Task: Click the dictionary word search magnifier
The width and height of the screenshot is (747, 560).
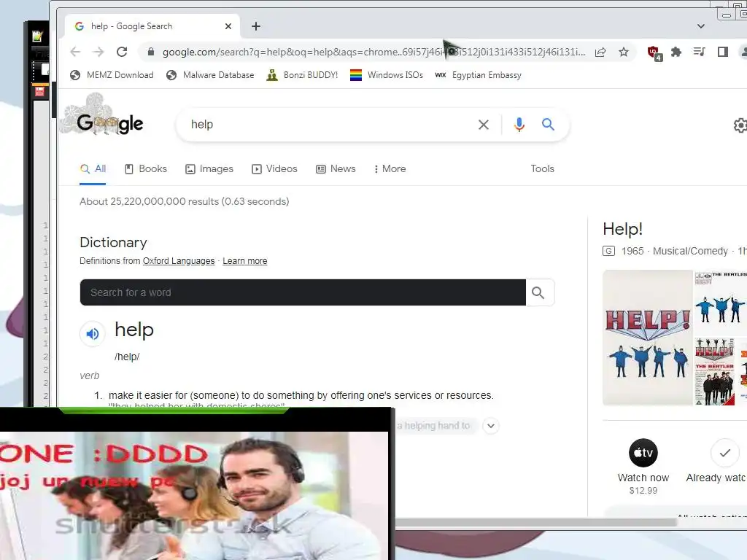Action: (x=539, y=292)
